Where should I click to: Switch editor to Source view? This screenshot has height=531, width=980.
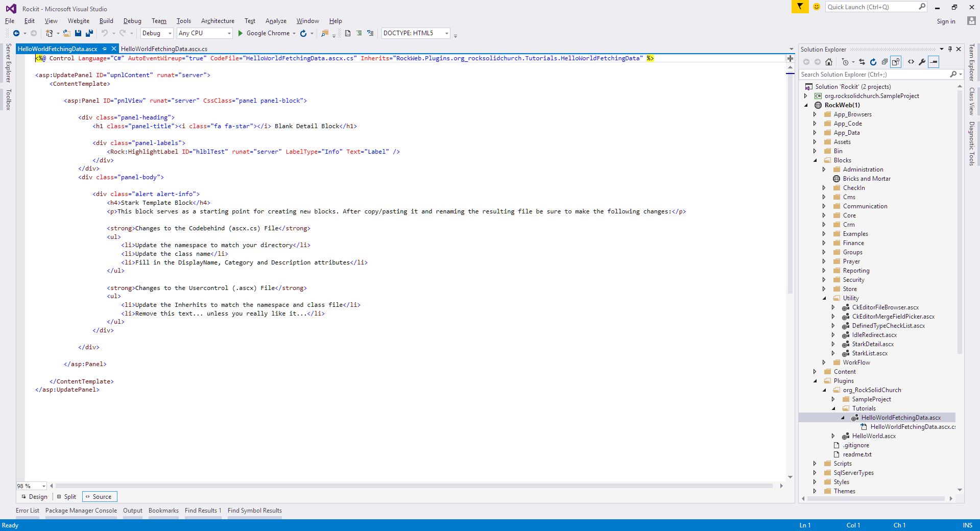(x=99, y=497)
